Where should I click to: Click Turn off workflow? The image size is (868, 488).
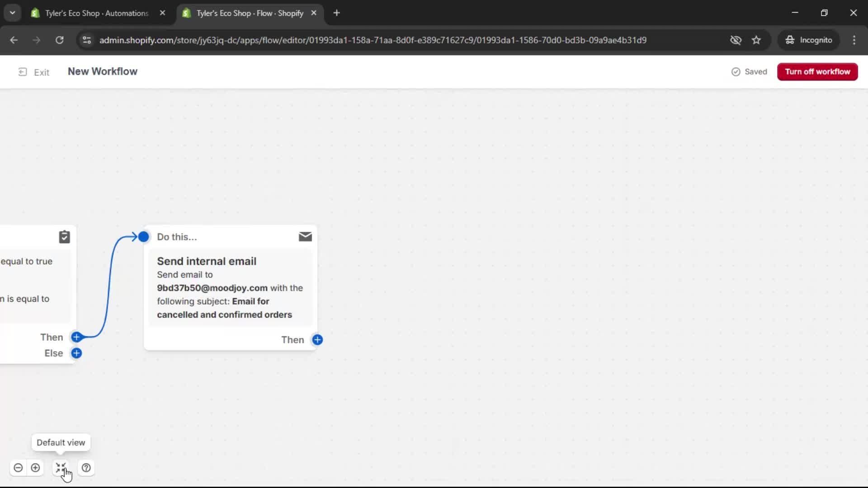point(817,71)
